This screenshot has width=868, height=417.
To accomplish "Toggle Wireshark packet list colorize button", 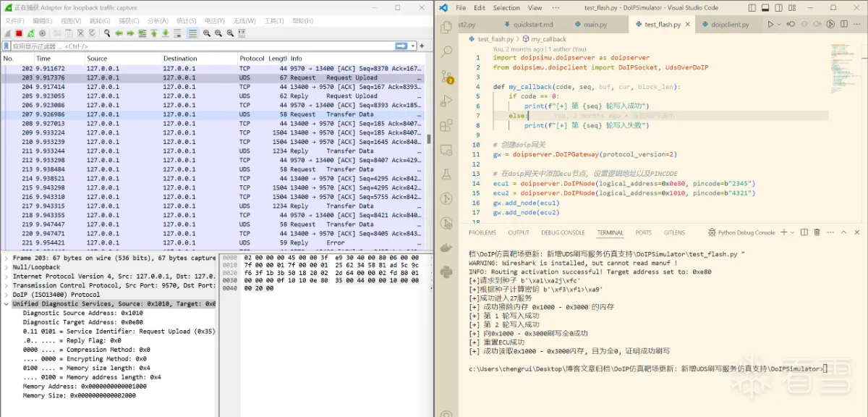I will (192, 33).
